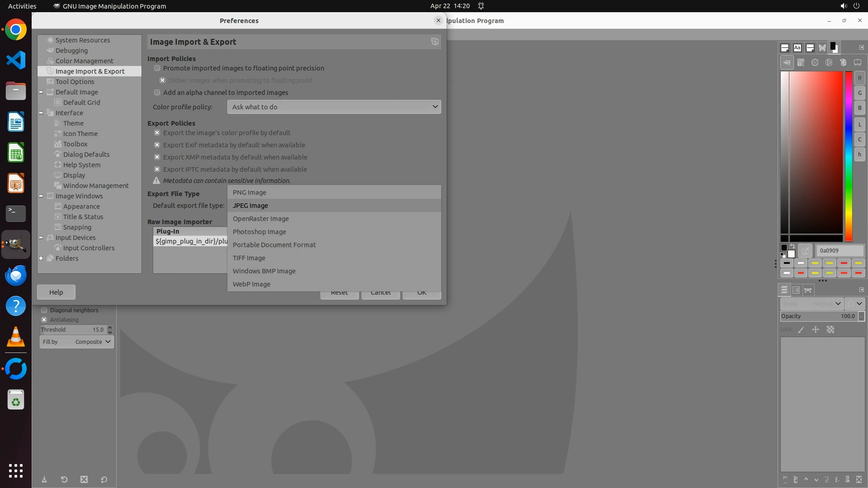The image size is (868, 488).
Task: Choose JPEG Image from the export list
Action: 250,206
